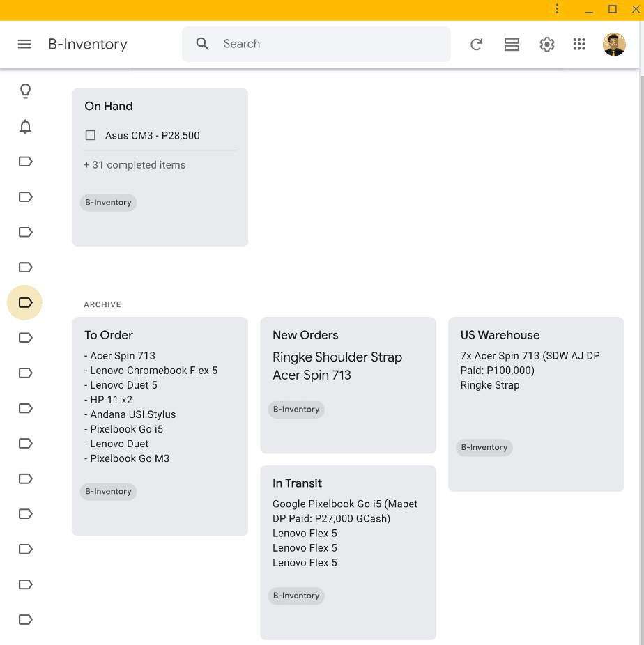Click '7x Acer Spin 713 (SDW AJ DP' text
Viewport: 644px width, 645px height.
point(530,356)
